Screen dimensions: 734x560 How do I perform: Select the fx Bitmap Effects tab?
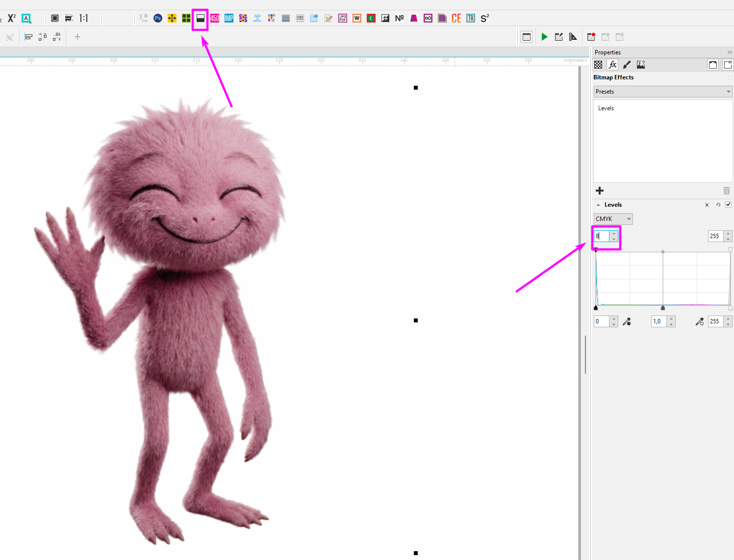pos(612,65)
